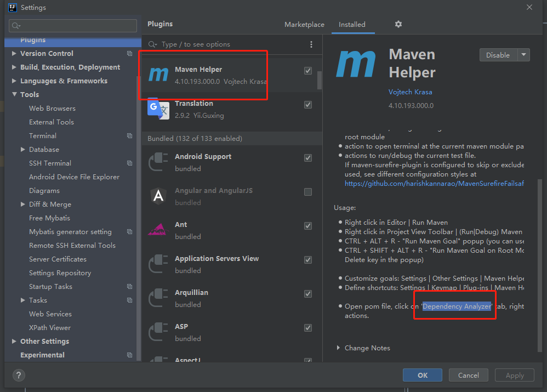The image size is (547, 392).
Task: Click the Ant plugin icon
Action: pyautogui.click(x=158, y=229)
